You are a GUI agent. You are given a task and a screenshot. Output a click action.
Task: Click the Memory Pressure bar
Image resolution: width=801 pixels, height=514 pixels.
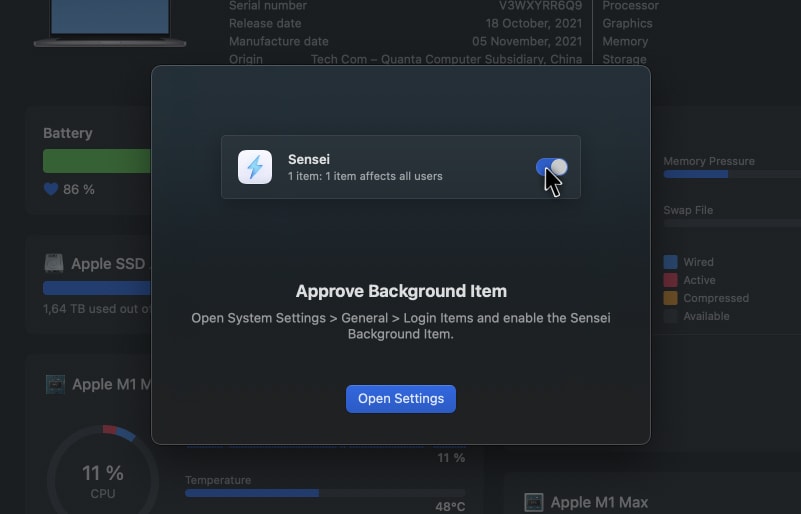732,174
